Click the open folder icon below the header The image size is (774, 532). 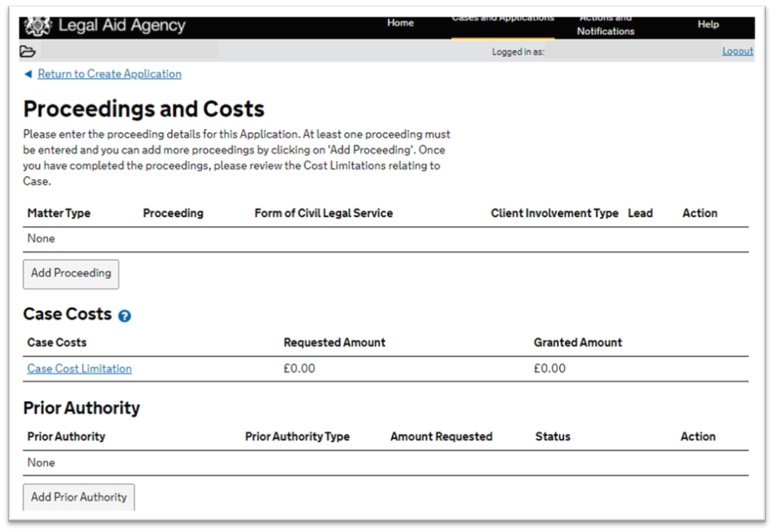[28, 51]
